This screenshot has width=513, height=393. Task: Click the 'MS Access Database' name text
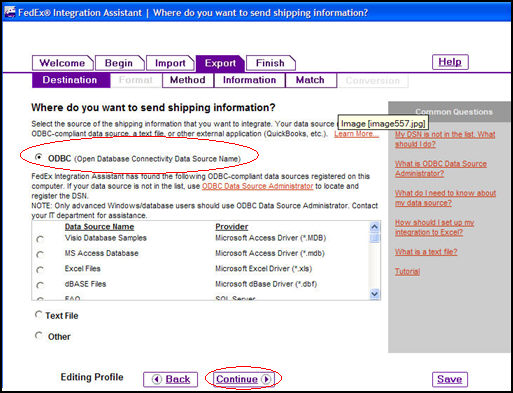[x=102, y=253]
